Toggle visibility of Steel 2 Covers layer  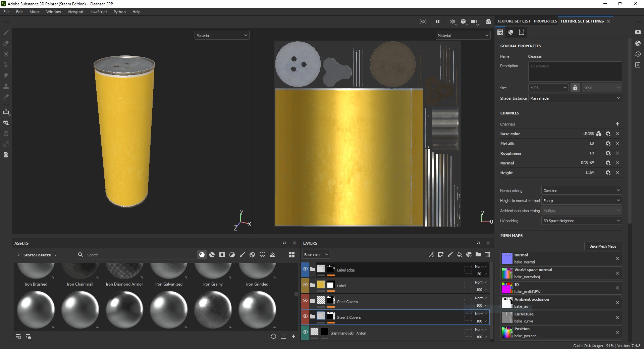tap(305, 316)
